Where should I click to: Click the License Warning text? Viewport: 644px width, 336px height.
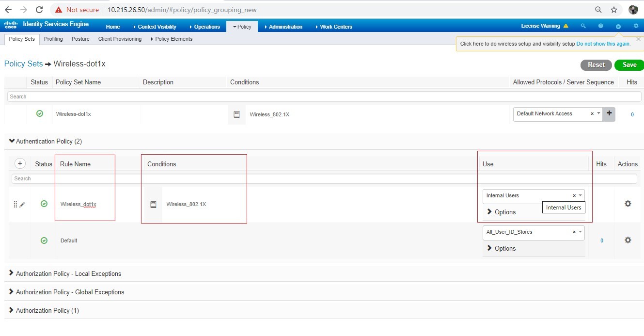click(540, 26)
